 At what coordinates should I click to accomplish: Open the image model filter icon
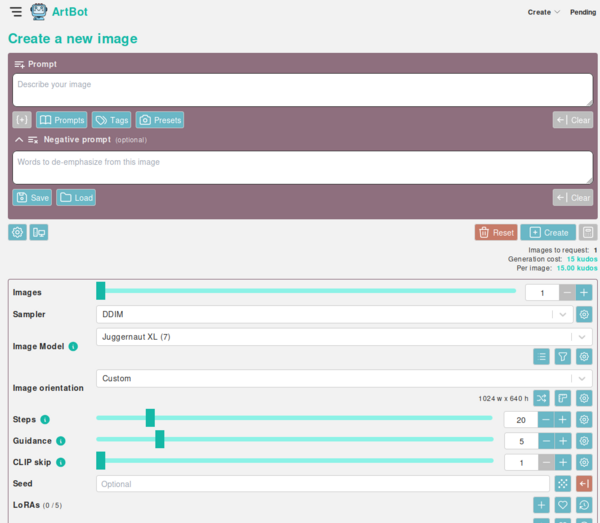[563, 355]
